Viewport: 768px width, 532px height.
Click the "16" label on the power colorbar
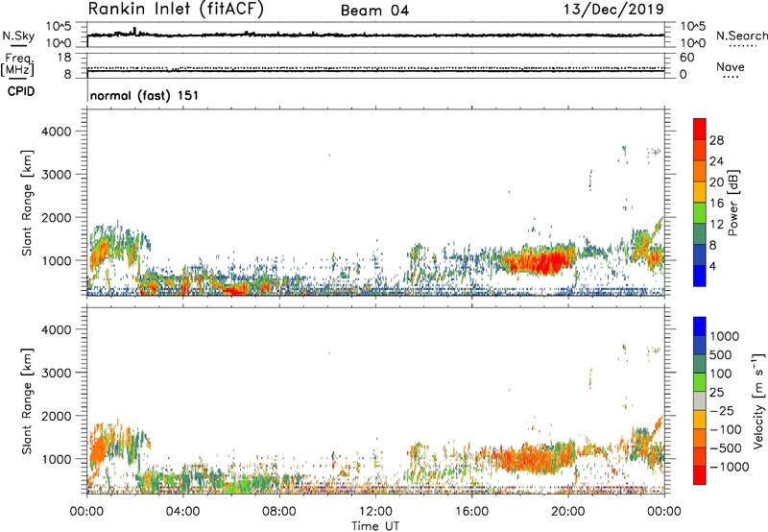[716, 204]
